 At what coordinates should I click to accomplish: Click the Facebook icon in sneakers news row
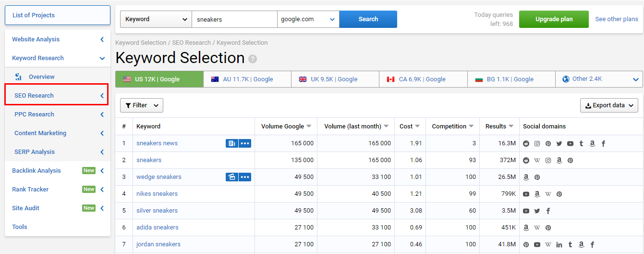click(603, 143)
